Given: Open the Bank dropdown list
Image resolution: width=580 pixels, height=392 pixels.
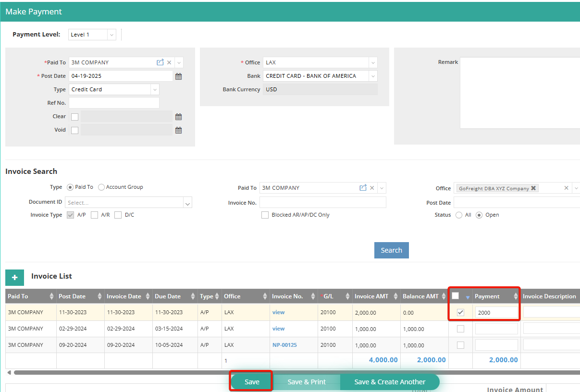Looking at the screenshot, I should click(x=373, y=76).
